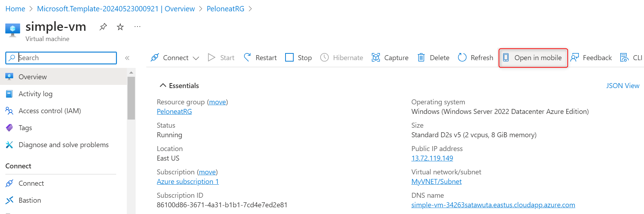Collapse the Essentials section
The width and height of the screenshot is (644, 214).
point(163,86)
